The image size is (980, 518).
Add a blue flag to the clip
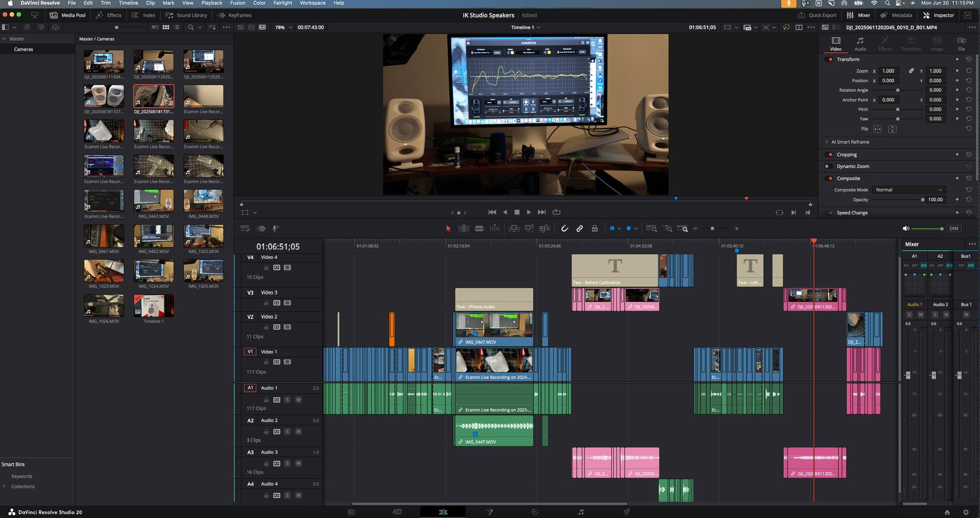point(612,229)
